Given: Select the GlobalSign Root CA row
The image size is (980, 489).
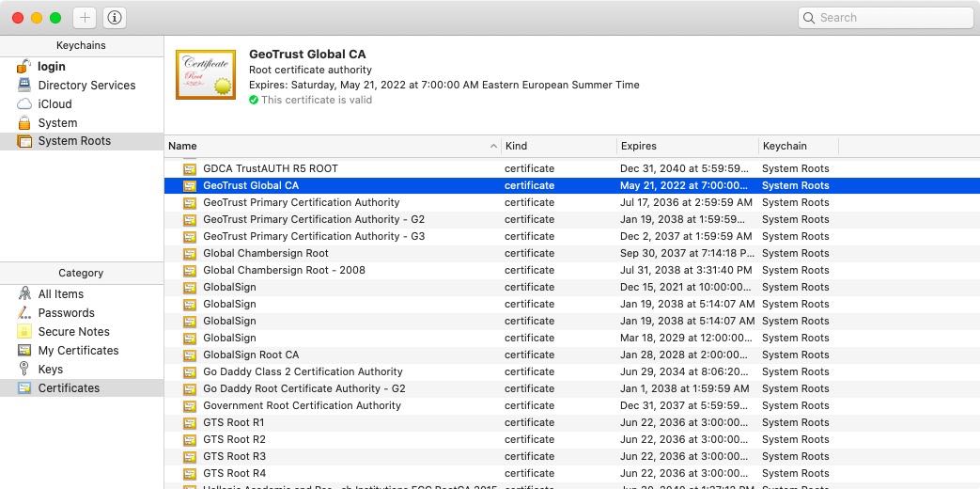Looking at the screenshot, I should click(572, 355).
